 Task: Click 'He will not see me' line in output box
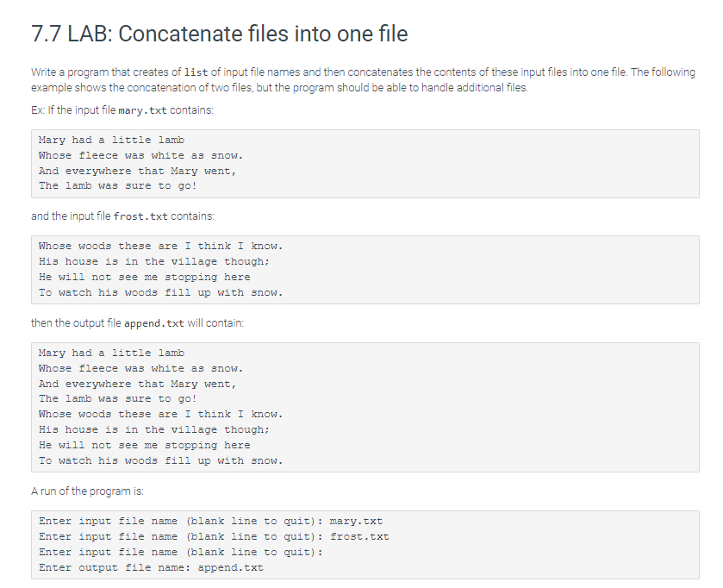pos(144,445)
